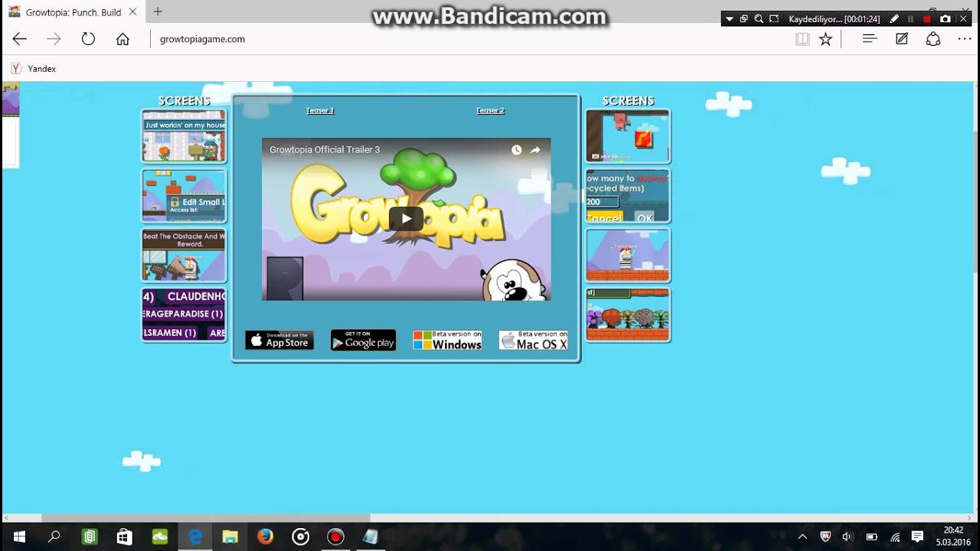Check battery status in system tray
The height and width of the screenshot is (551, 980).
tap(871, 536)
